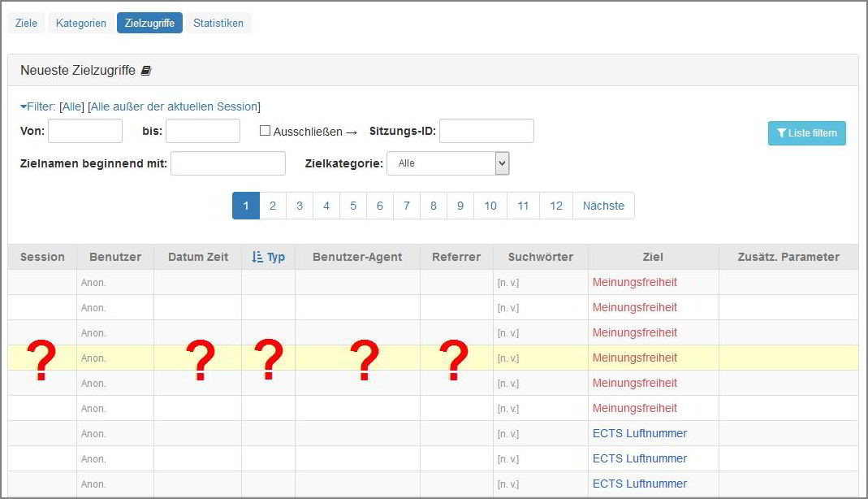Click the [Alle] filter link
The width and height of the screenshot is (868, 499).
click(72, 106)
